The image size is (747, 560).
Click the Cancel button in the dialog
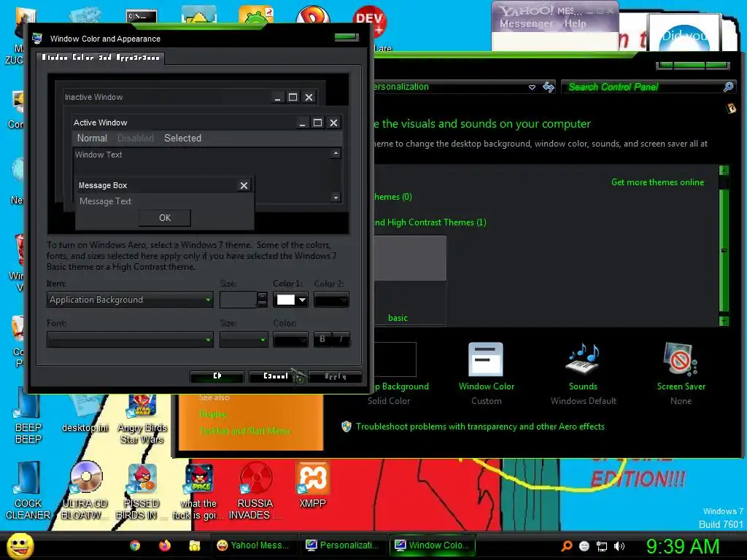[276, 376]
